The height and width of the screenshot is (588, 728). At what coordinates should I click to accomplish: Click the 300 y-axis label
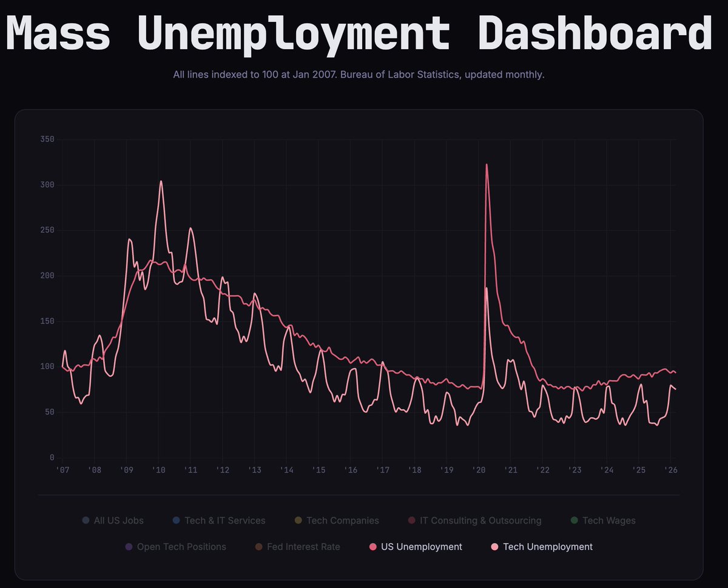pos(48,185)
